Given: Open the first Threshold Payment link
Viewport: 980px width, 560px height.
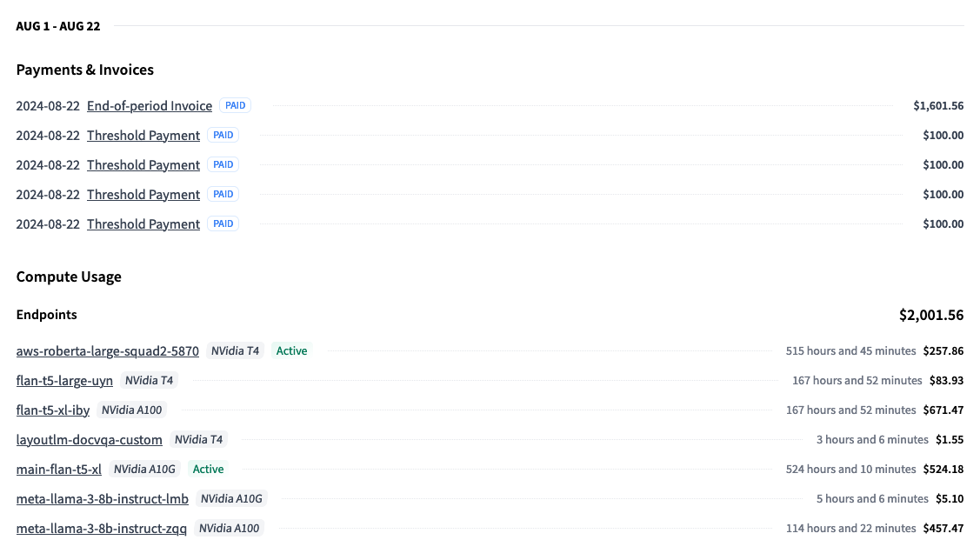Looking at the screenshot, I should pyautogui.click(x=143, y=136).
